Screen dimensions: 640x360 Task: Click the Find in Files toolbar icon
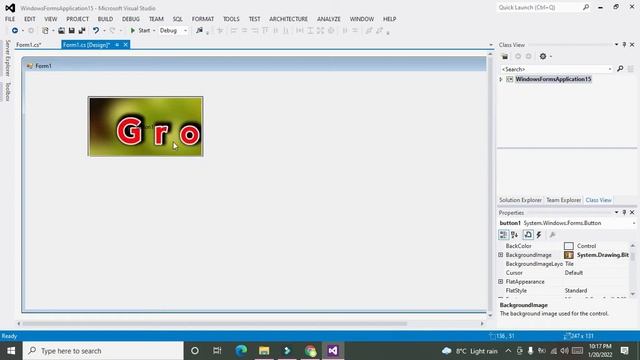pyautogui.click(x=199, y=31)
